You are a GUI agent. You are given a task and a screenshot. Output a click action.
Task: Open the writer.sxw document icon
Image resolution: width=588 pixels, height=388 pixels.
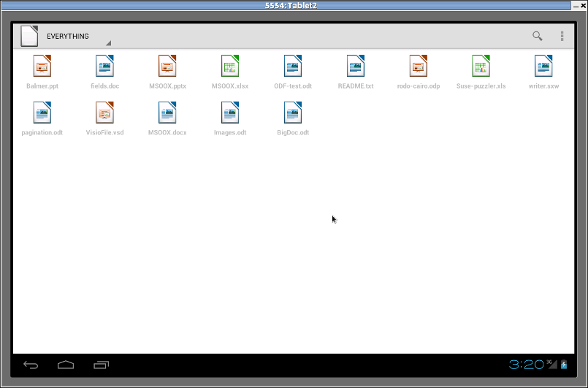click(543, 66)
